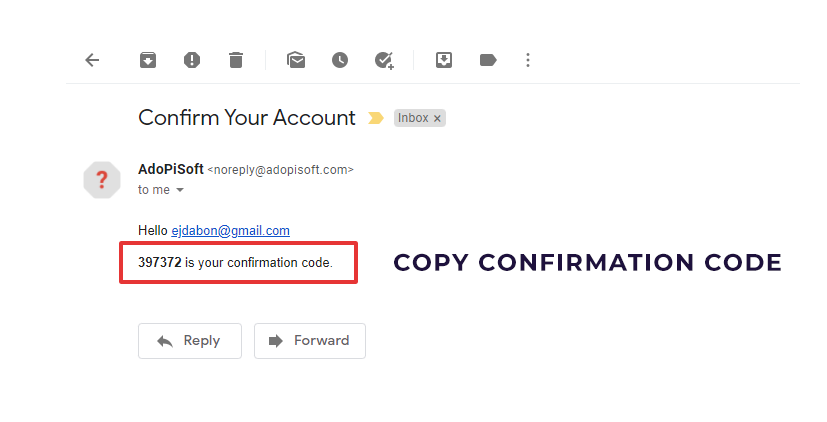Report email as spam
The image size is (827, 422).
[x=192, y=60]
